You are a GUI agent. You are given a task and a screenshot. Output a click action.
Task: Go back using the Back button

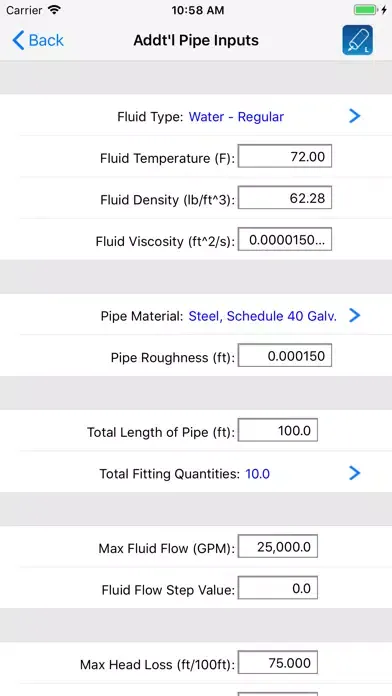(38, 40)
